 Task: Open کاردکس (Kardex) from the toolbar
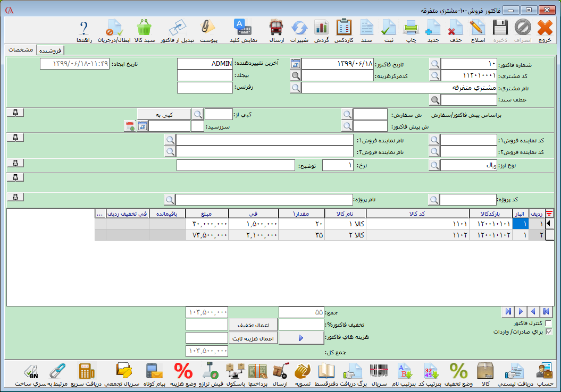pos(344,30)
